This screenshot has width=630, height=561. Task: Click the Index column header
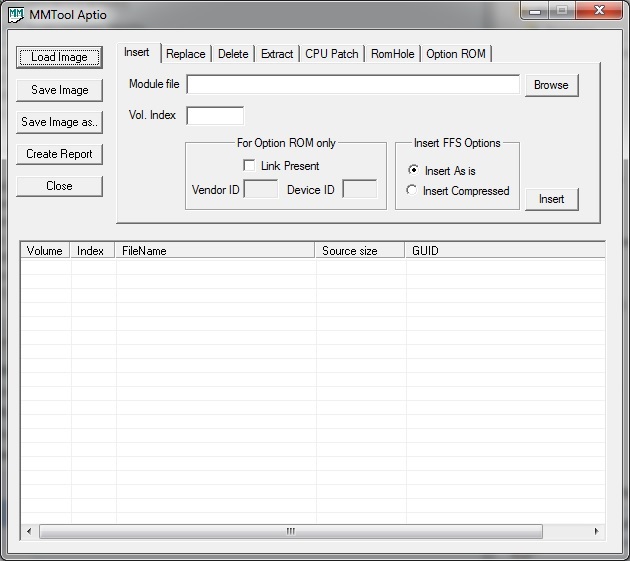point(92,251)
